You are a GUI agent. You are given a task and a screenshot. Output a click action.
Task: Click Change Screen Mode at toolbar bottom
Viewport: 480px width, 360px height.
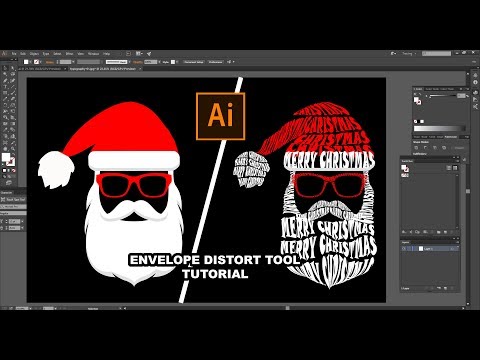click(x=8, y=182)
